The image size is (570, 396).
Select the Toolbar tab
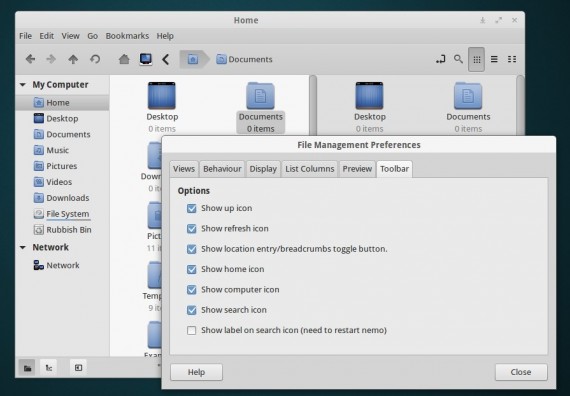pyautogui.click(x=394, y=169)
